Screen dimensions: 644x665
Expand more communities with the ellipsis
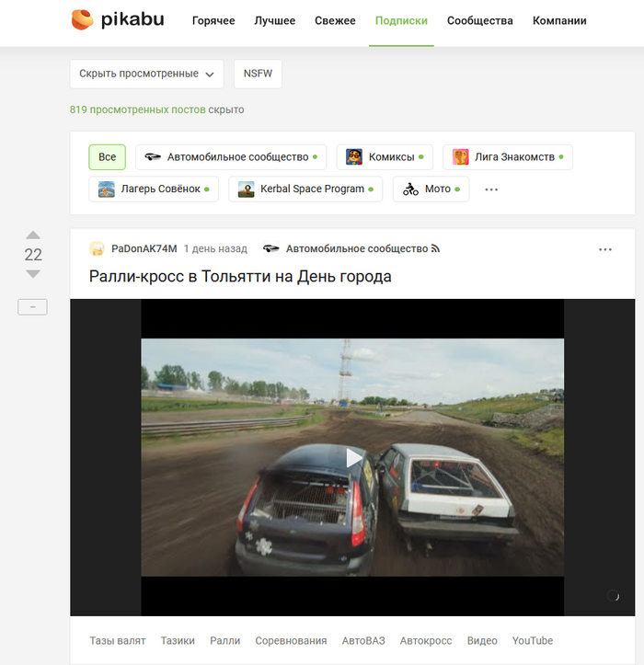coord(491,189)
